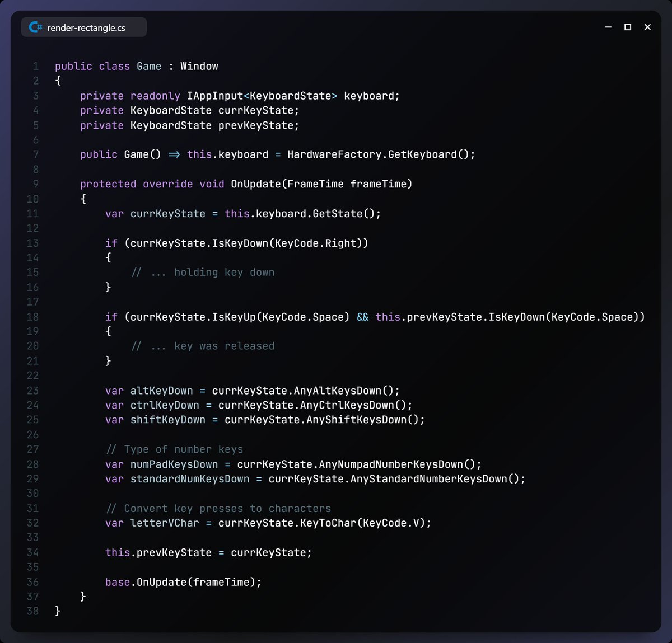Click the '=>' arrow on line 7
Screen dimensions: 672x643
(x=174, y=154)
